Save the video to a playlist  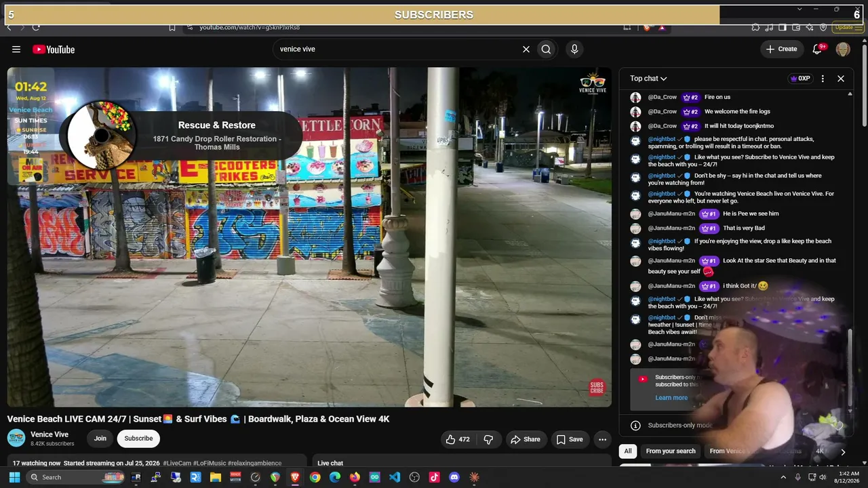570,439
